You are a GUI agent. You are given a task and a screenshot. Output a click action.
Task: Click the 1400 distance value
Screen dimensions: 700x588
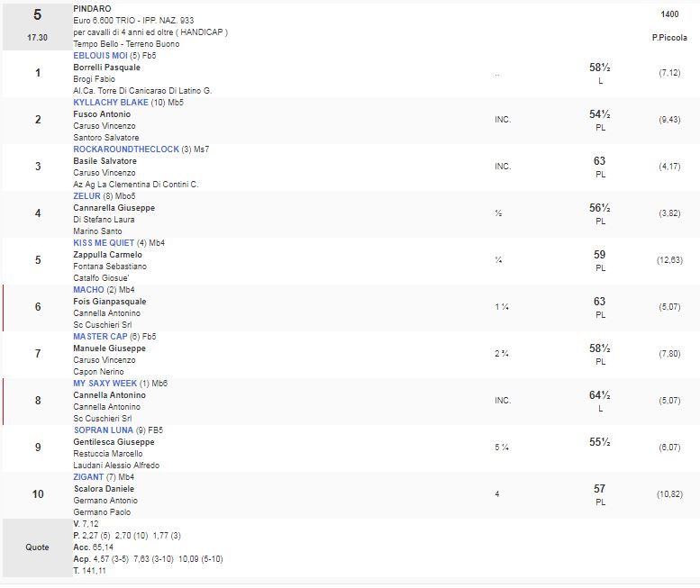[x=669, y=14]
